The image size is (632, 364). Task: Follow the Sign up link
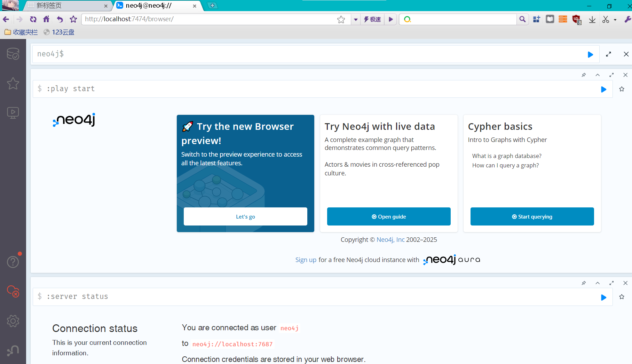(306, 260)
